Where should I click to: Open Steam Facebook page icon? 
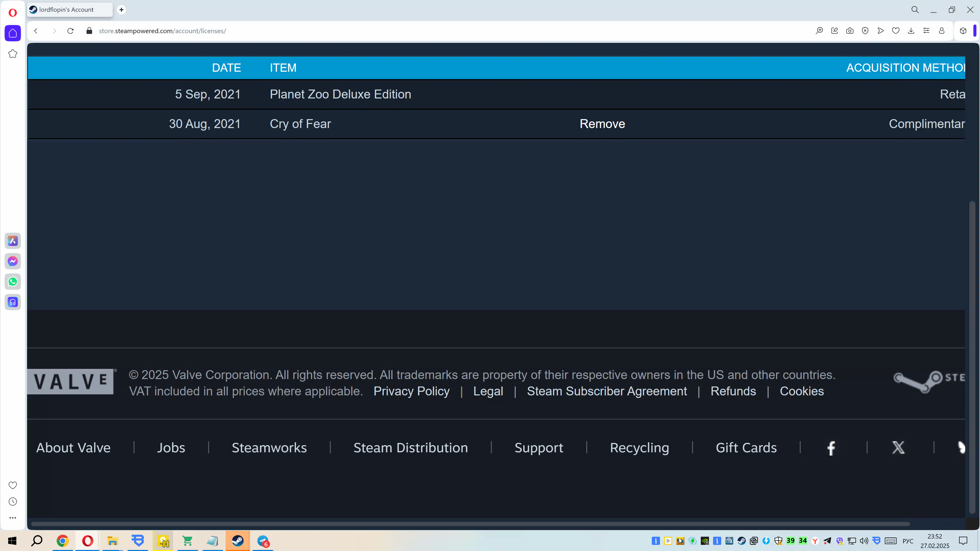831,448
